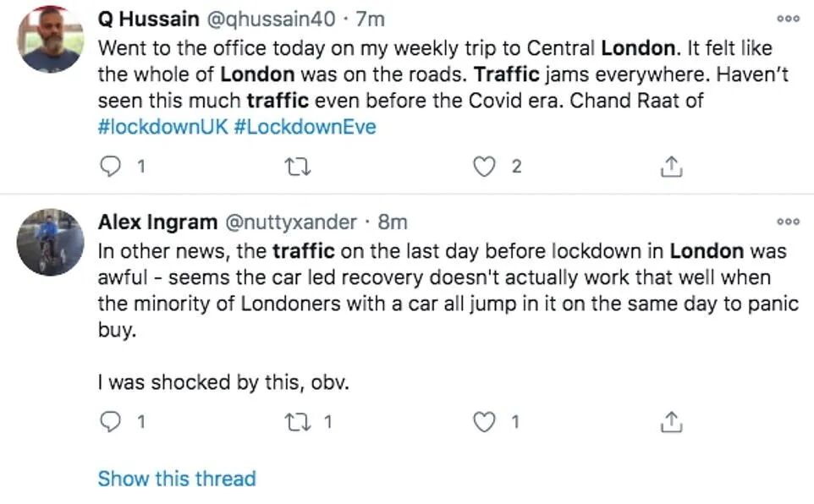View Q Hussain's profile picture
814x504 pixels.
[50, 38]
